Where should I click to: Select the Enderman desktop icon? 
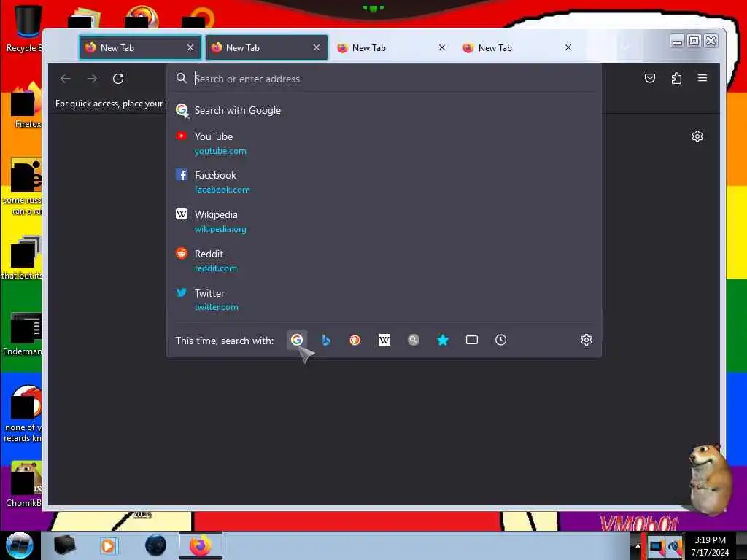pyautogui.click(x=23, y=334)
